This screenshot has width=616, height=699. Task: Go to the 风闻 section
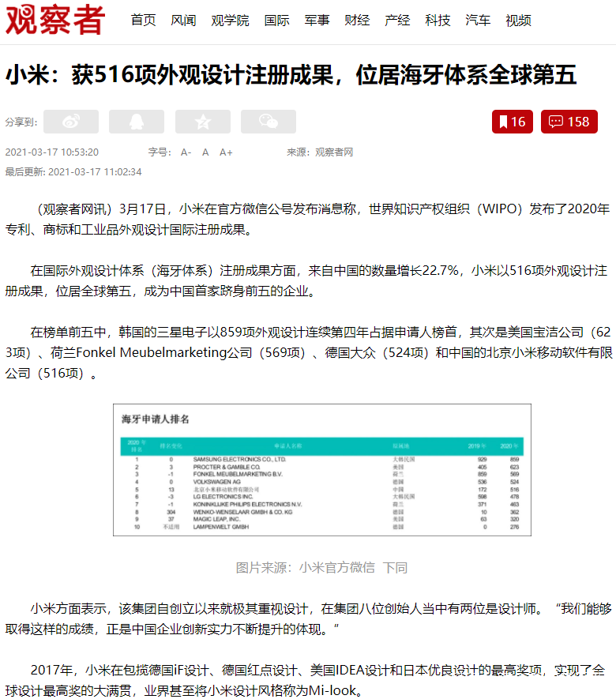pyautogui.click(x=183, y=21)
